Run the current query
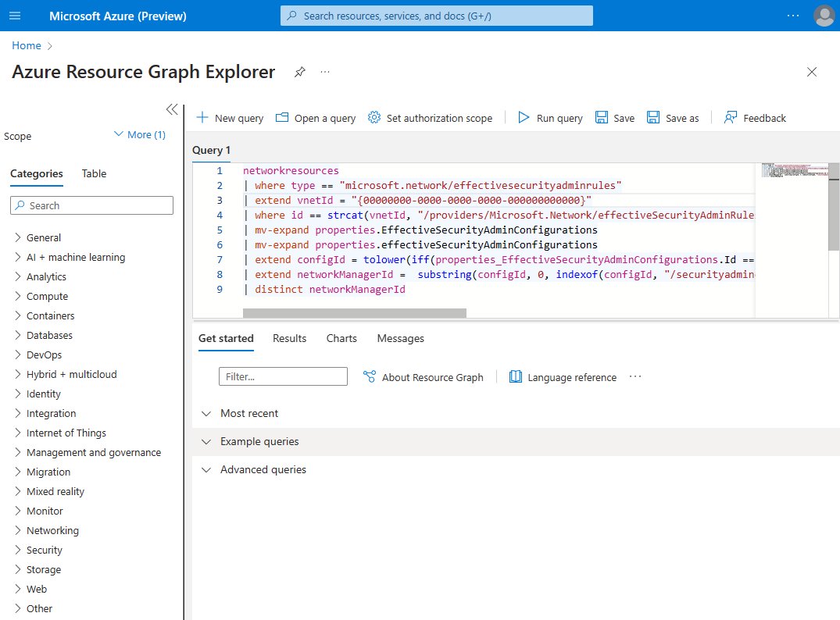 [549, 117]
